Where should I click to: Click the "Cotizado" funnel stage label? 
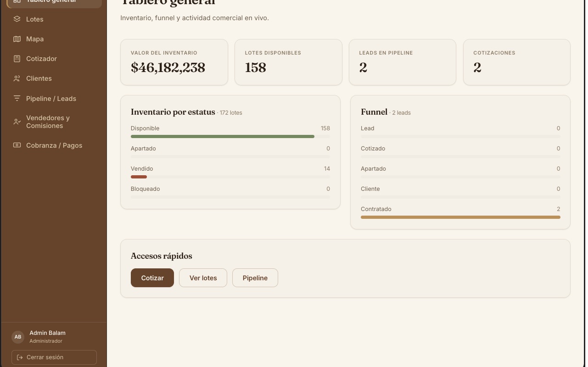[373, 149]
